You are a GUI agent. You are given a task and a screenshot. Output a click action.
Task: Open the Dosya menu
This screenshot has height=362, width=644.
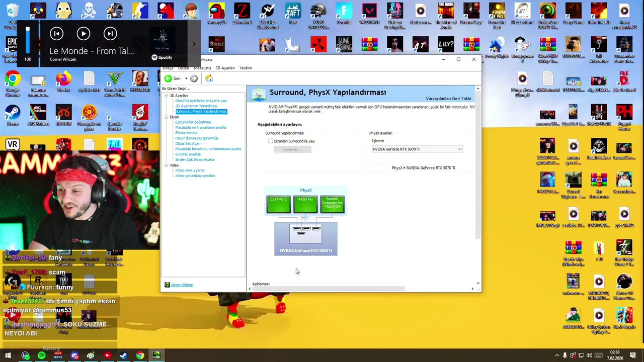click(x=168, y=68)
